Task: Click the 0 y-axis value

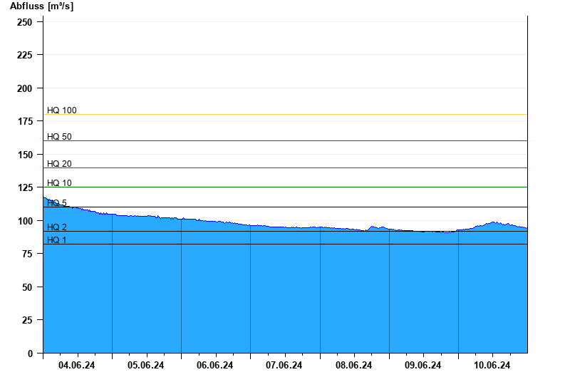Action: 30,354
